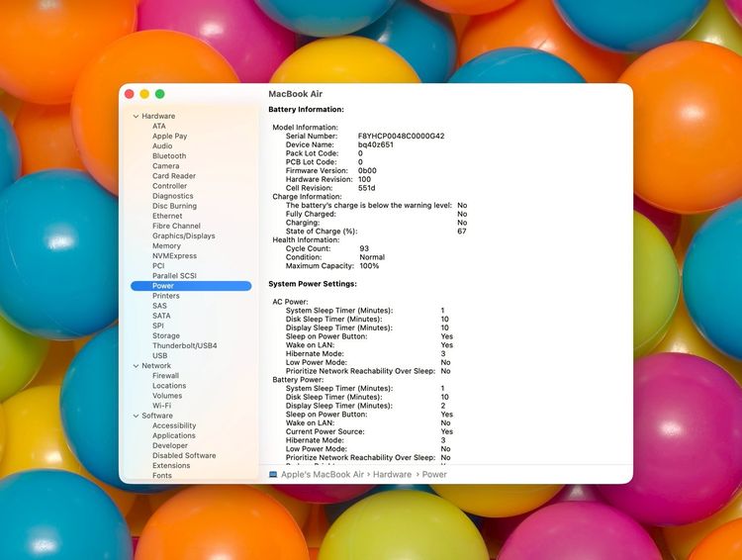Screen dimensions: 742x560
Task: Click the Battery Information heading
Action: point(306,110)
